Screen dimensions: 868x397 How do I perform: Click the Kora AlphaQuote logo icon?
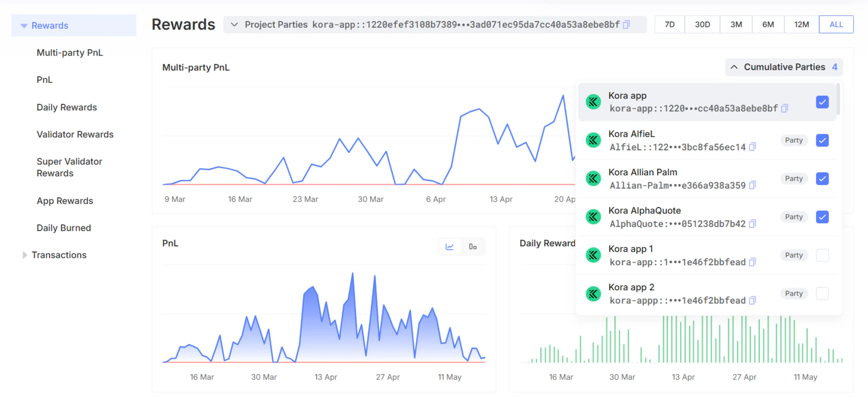click(x=593, y=217)
